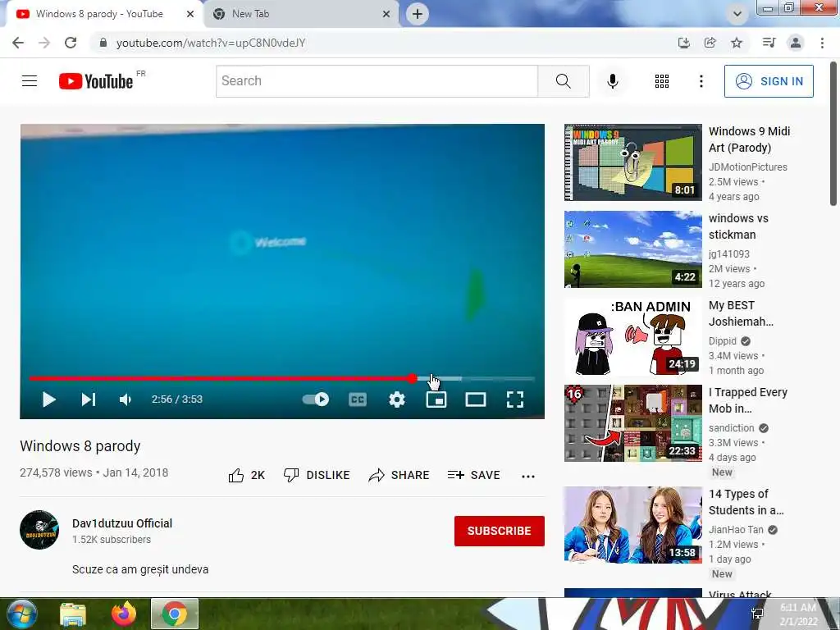The width and height of the screenshot is (840, 630).
Task: Start voice search with microphone icon
Action: 612,81
